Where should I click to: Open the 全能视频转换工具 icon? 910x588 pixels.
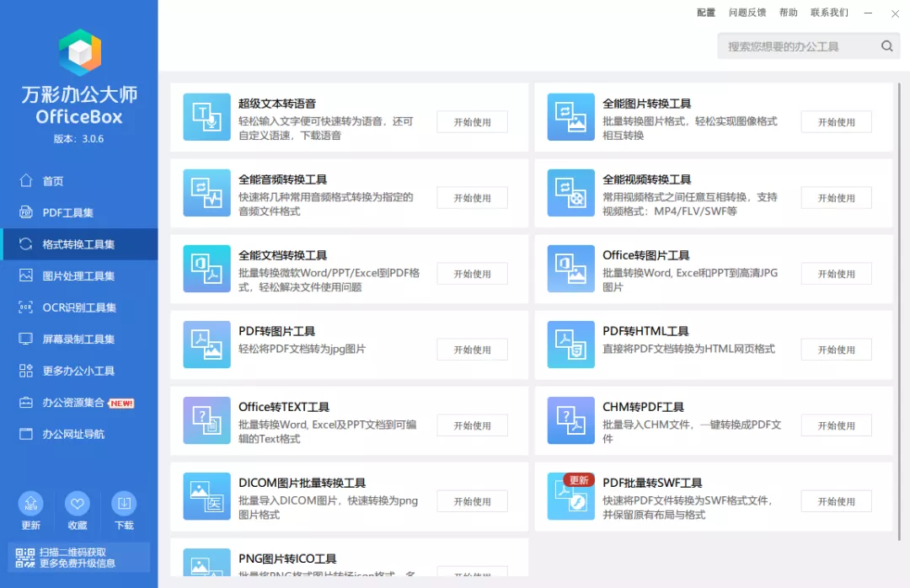click(x=570, y=193)
